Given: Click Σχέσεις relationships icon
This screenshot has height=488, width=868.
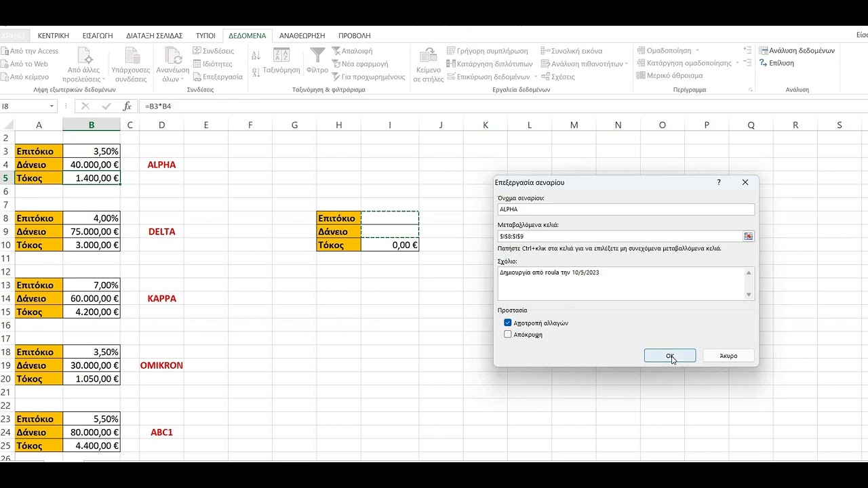Looking at the screenshot, I should click(545, 77).
